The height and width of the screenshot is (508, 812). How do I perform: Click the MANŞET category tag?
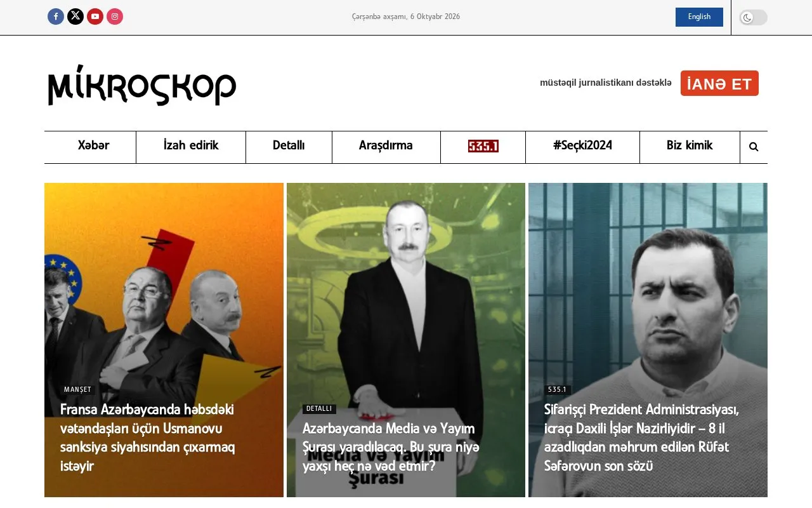pos(77,390)
